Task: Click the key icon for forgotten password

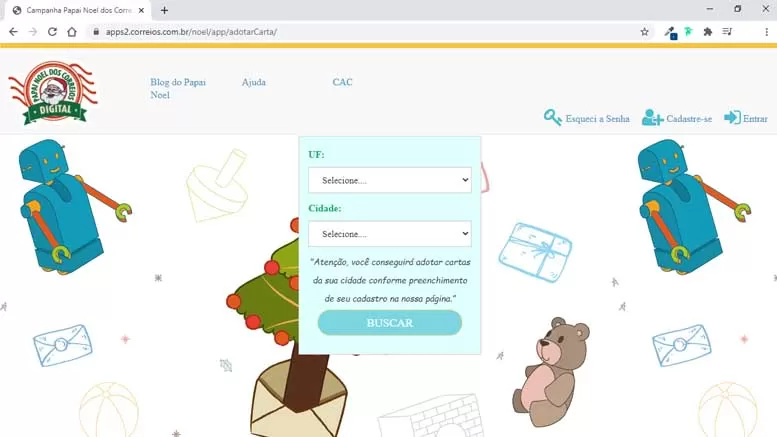Action: [553, 117]
